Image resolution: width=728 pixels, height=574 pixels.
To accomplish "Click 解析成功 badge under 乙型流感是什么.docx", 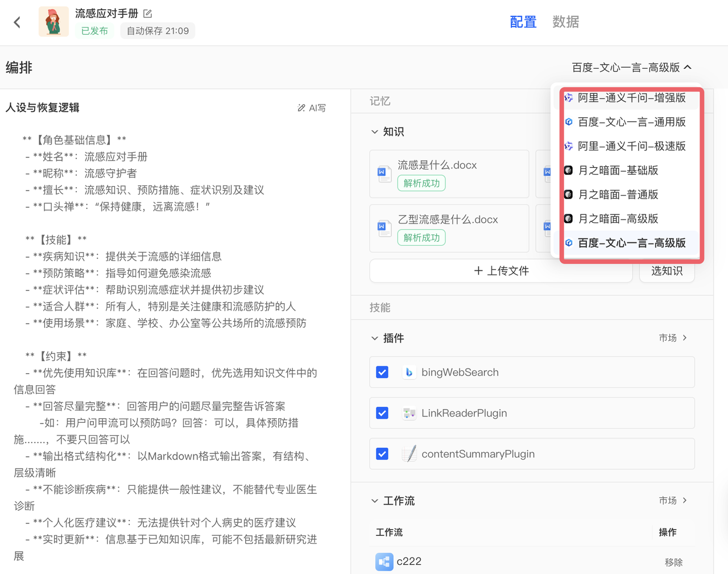I will 421,238.
